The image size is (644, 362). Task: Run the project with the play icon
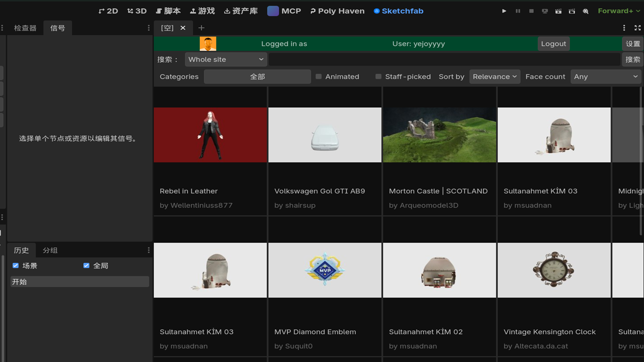505,11
